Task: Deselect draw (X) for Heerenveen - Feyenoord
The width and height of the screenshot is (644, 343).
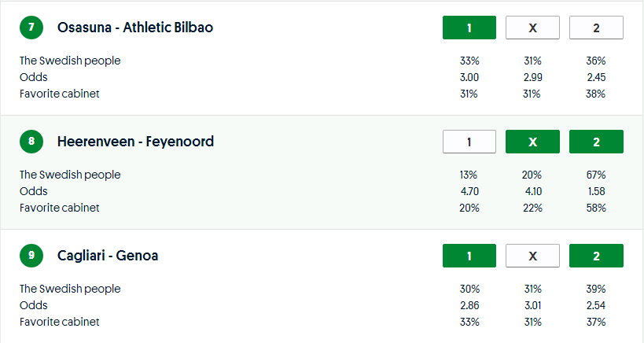Action: coord(532,142)
